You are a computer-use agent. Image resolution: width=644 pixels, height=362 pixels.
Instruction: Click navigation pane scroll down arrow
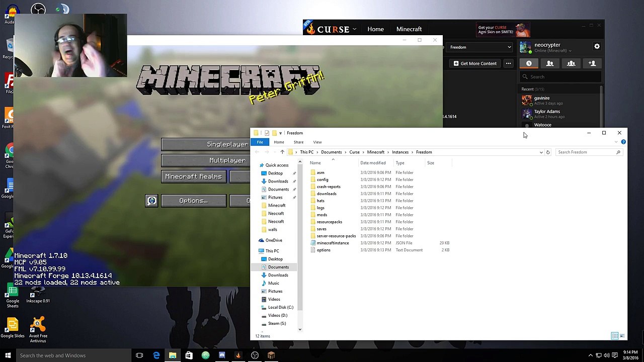[300, 329]
